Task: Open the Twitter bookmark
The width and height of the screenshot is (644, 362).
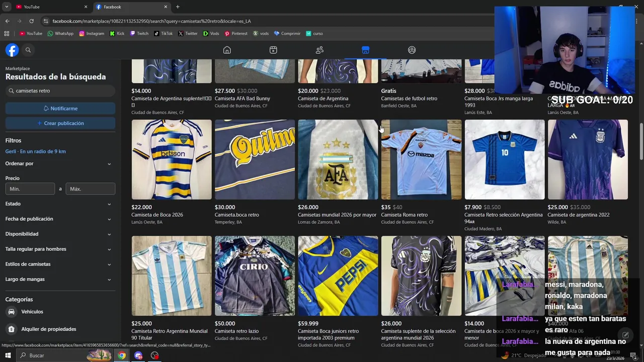Action: pyautogui.click(x=188, y=33)
